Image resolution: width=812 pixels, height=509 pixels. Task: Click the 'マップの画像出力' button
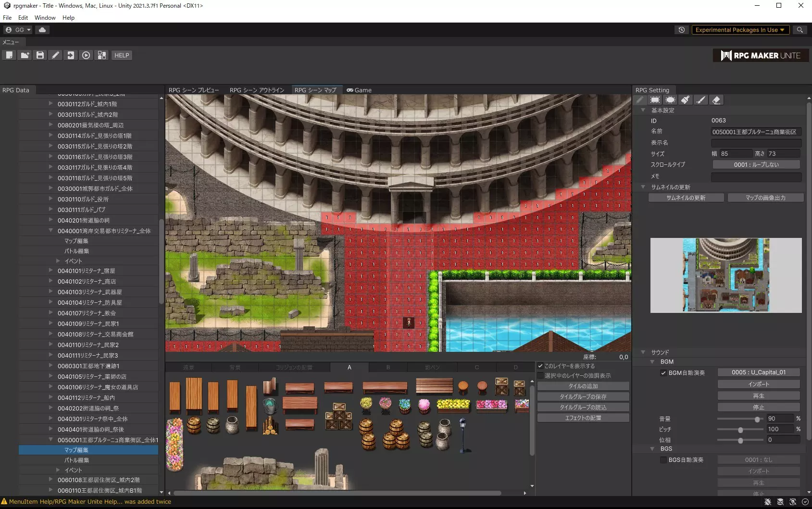[x=765, y=198]
